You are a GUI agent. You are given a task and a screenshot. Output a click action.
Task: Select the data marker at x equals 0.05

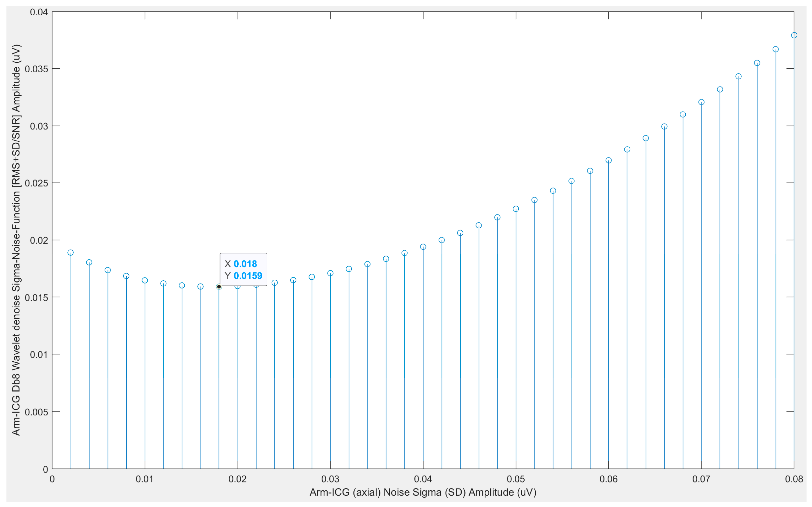(516, 209)
